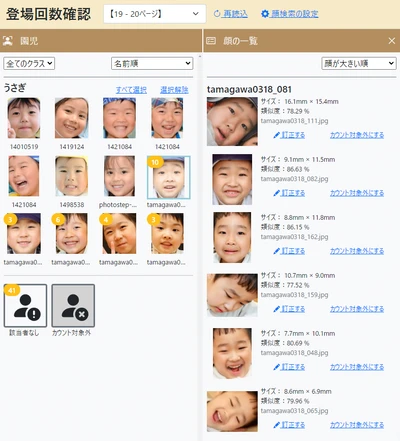The width and height of the screenshot is (400, 441).
Task: Click カウント対象外にする for tamagawa0318_111.jpg
Action: [357, 135]
